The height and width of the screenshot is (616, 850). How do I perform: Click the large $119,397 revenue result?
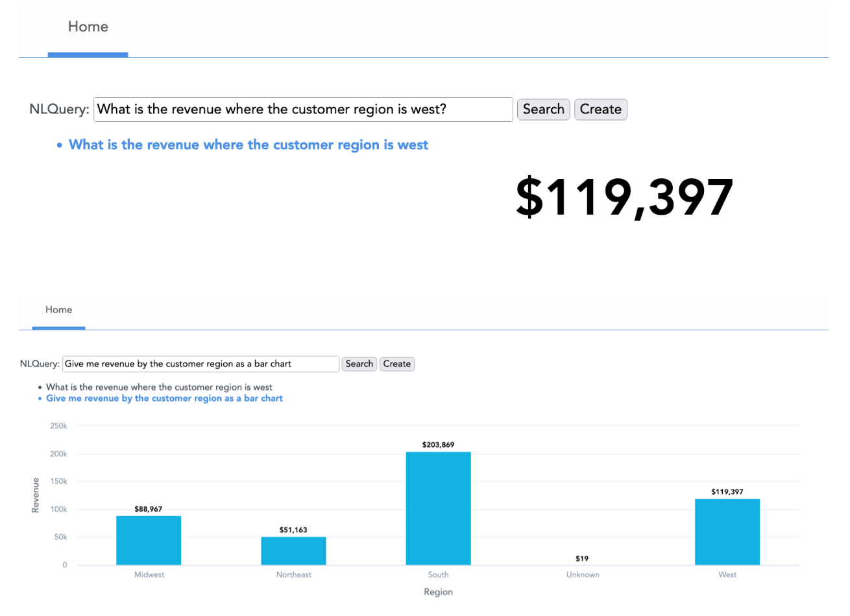624,198
